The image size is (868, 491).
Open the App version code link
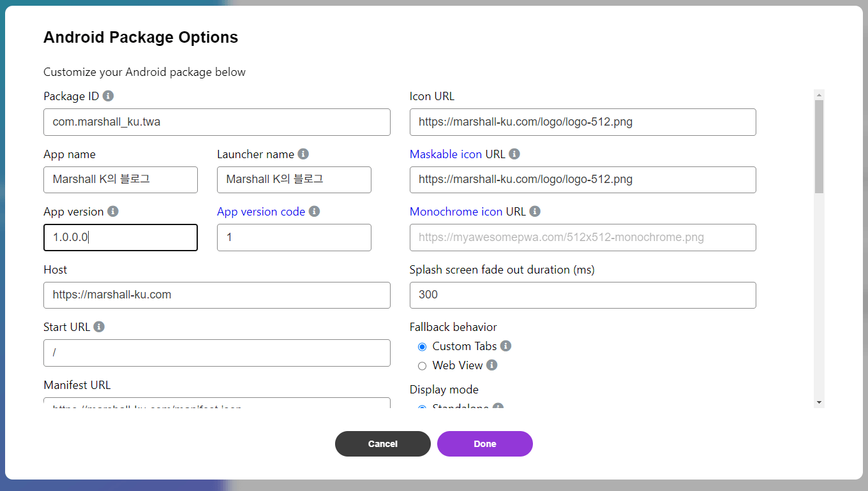(260, 212)
